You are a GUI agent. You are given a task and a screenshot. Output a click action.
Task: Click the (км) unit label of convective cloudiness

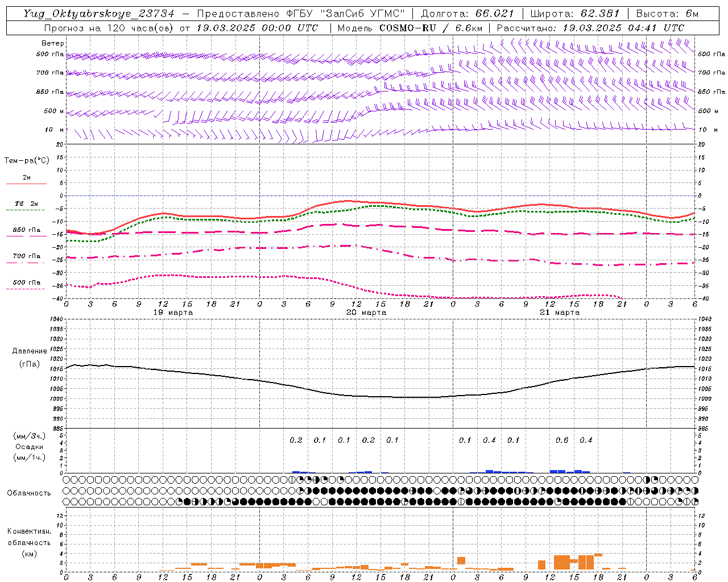(30, 553)
